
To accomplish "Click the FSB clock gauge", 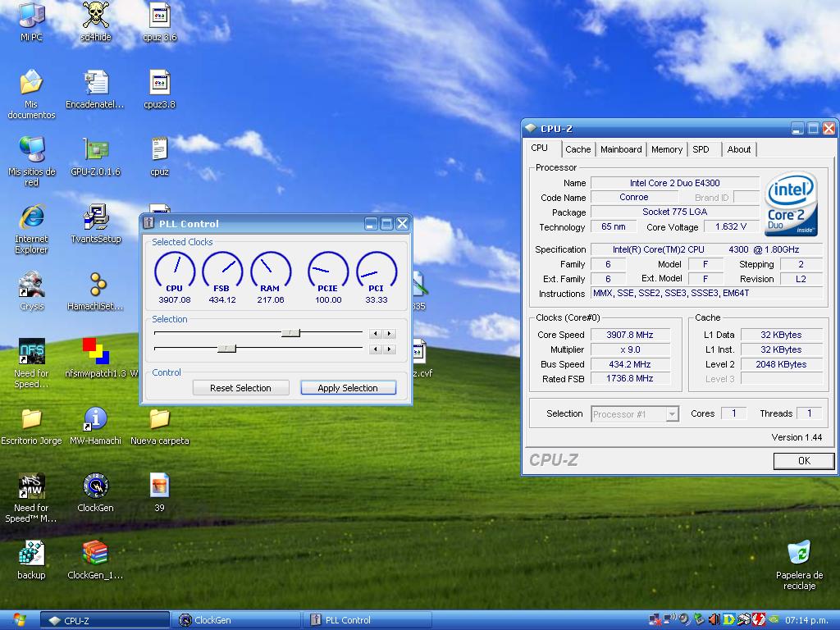I will coord(222,272).
